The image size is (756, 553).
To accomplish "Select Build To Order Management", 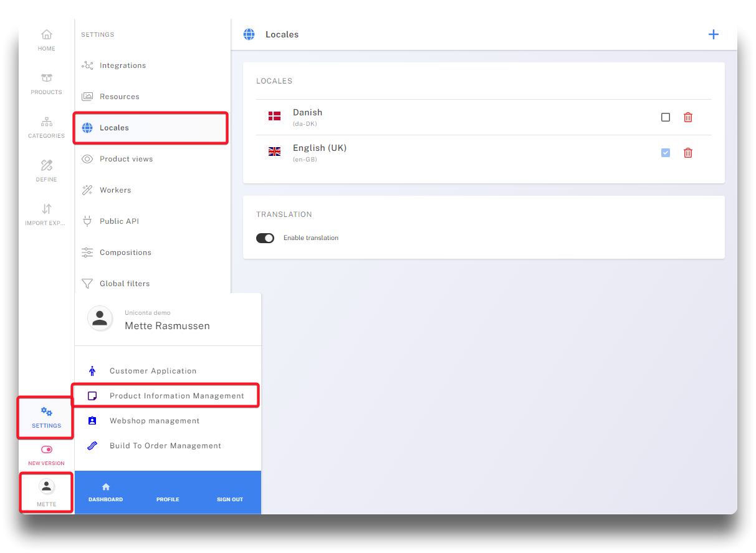I will 165,446.
